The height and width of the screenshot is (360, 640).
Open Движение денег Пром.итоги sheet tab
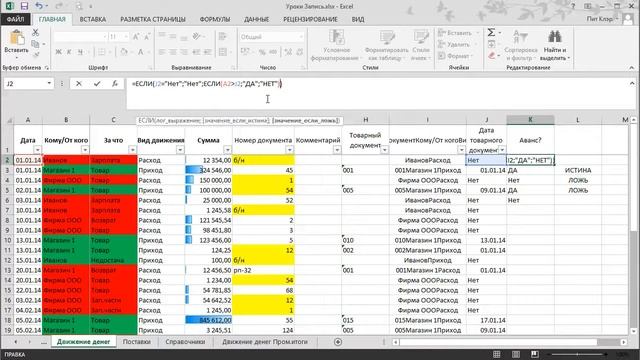point(264,342)
